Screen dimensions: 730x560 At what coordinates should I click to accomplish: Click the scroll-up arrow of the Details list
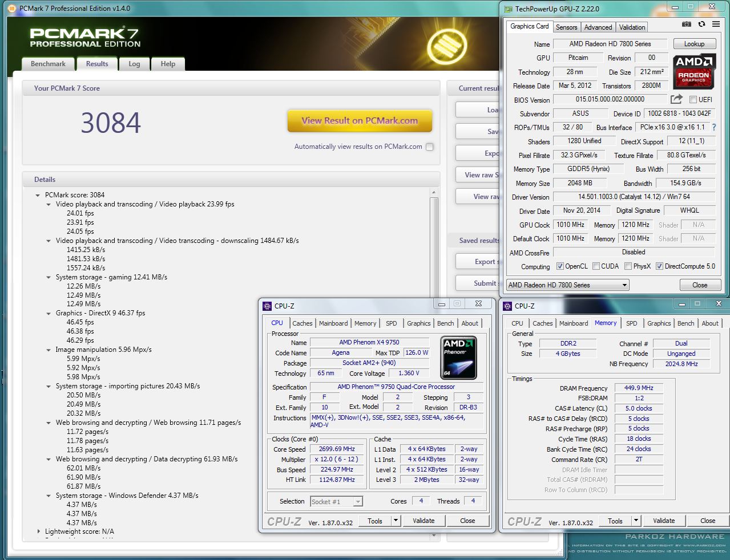pyautogui.click(x=434, y=194)
